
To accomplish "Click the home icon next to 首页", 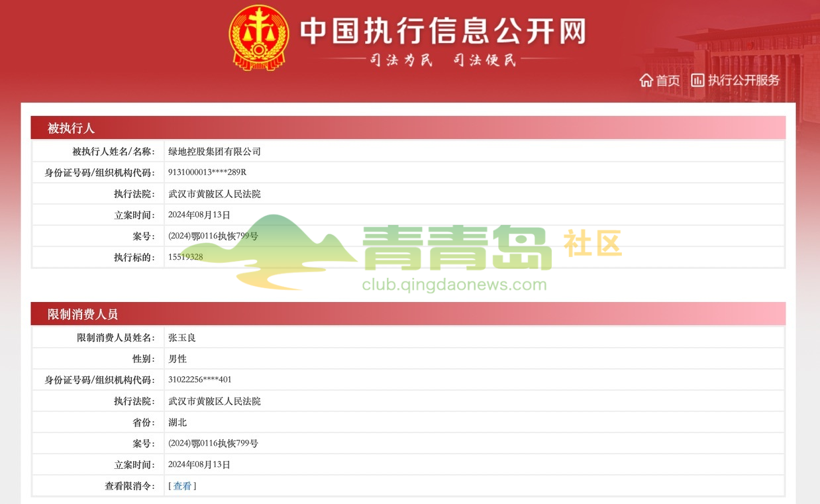I will pyautogui.click(x=646, y=80).
